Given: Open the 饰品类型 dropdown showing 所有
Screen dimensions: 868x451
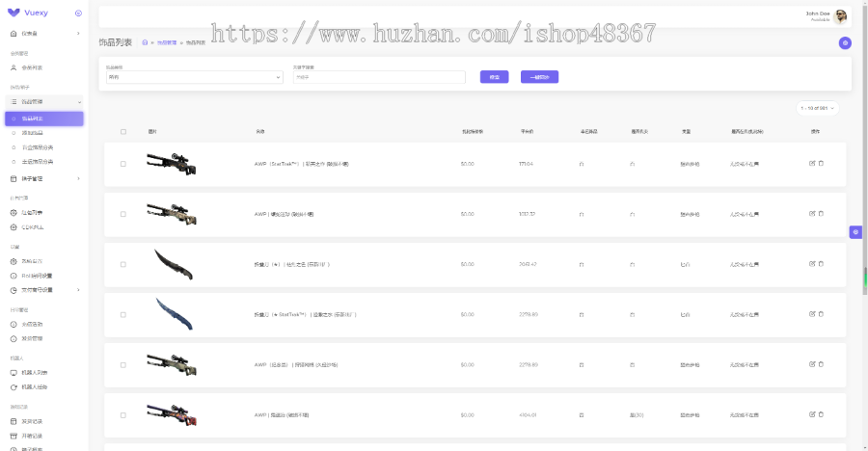Looking at the screenshot, I should pos(194,77).
